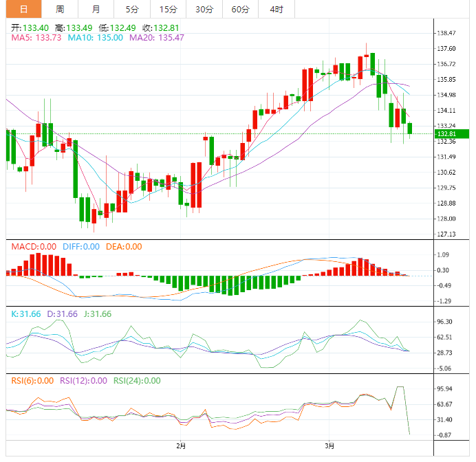Click the 130.62 price axis value
The height and width of the screenshot is (462, 476).
446,173
